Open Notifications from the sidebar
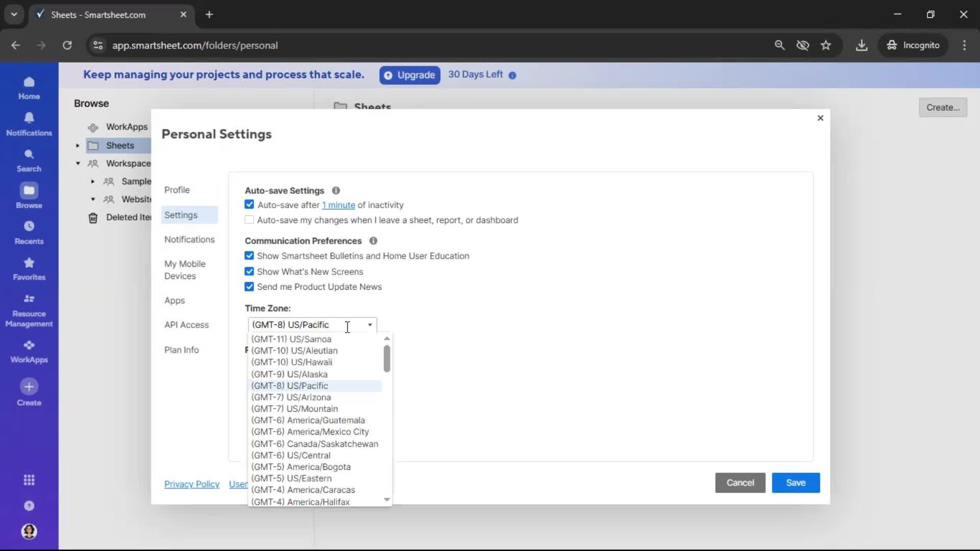The image size is (980, 551). 29,124
